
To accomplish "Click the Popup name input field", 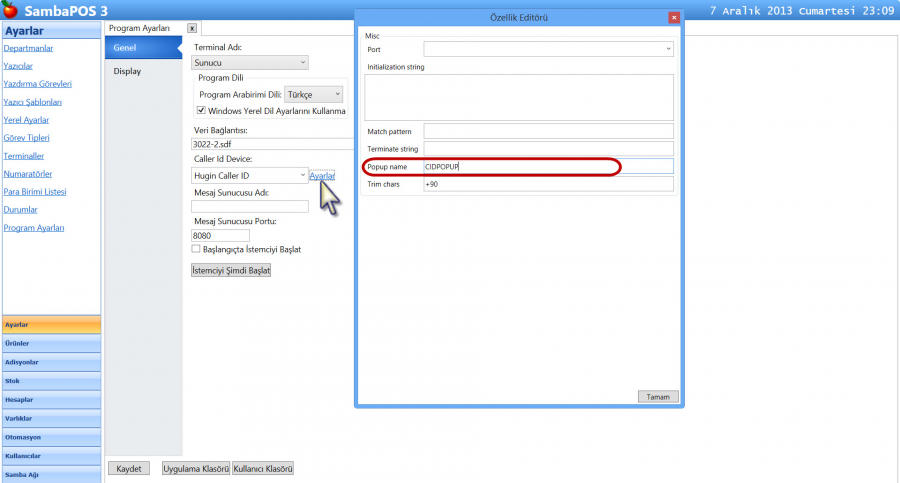I will (548, 166).
